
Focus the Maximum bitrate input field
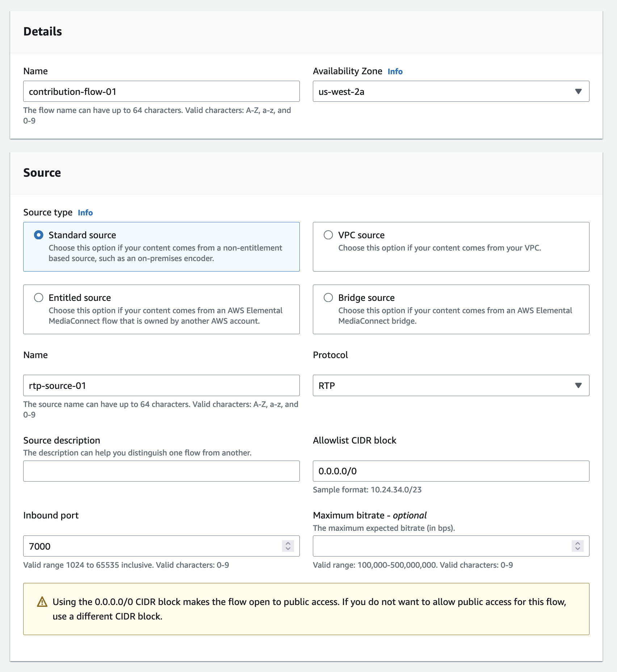(x=442, y=546)
